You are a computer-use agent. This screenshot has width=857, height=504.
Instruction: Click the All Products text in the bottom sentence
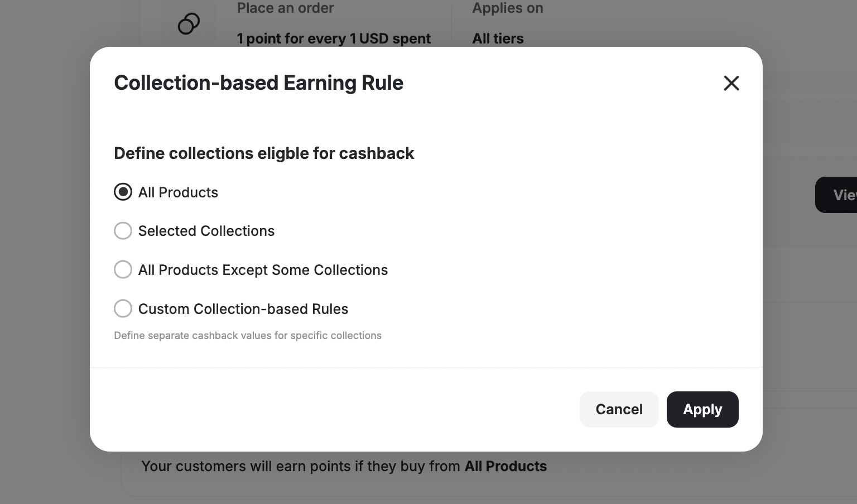(505, 466)
